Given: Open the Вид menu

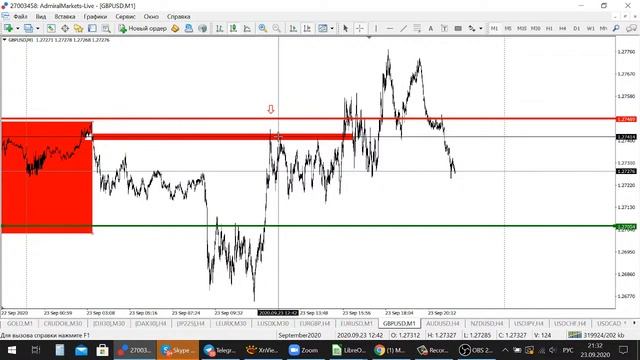Looking at the screenshot, I should [x=41, y=17].
